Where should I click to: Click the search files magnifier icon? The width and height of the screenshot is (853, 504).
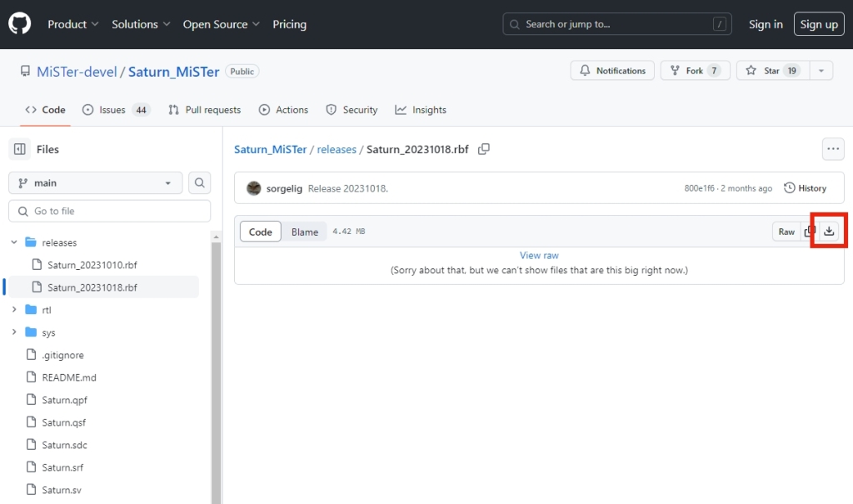tap(200, 182)
